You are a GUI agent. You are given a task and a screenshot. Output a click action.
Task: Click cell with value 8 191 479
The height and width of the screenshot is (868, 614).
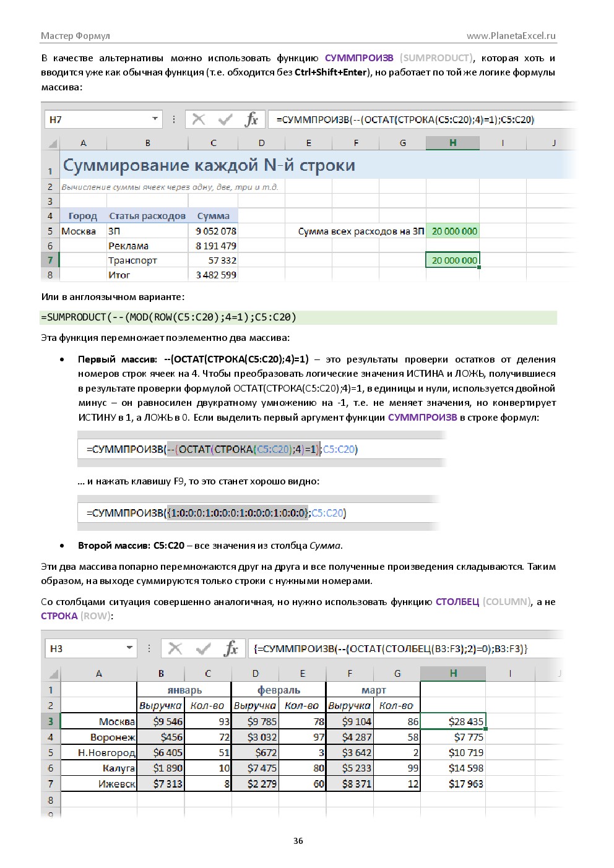(214, 246)
